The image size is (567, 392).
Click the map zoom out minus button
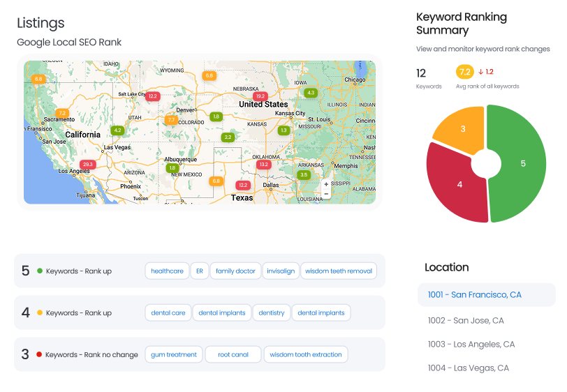326,194
